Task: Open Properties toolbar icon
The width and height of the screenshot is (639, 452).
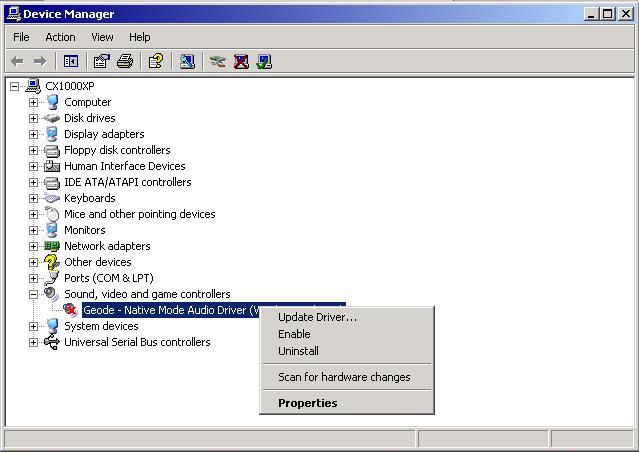Action: [x=101, y=62]
